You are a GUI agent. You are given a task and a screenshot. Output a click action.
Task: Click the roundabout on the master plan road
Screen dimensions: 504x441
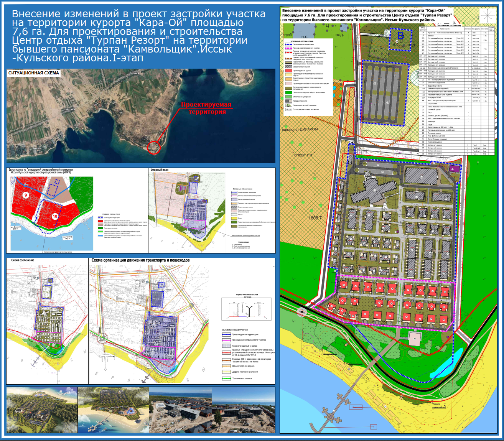(303, 312)
